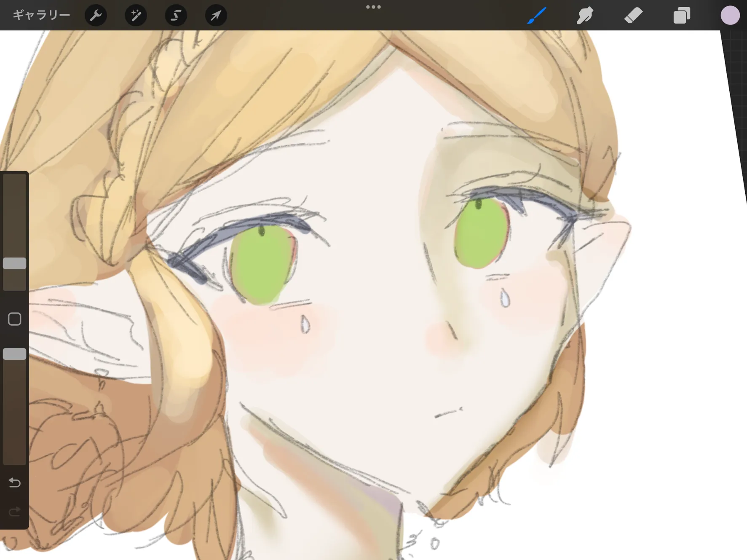
Task: Select the Smudge tool
Action: pyautogui.click(x=585, y=16)
